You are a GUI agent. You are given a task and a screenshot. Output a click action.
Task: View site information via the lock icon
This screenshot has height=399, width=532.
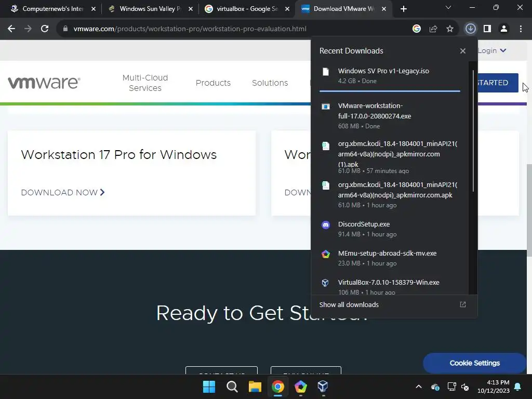65,29
